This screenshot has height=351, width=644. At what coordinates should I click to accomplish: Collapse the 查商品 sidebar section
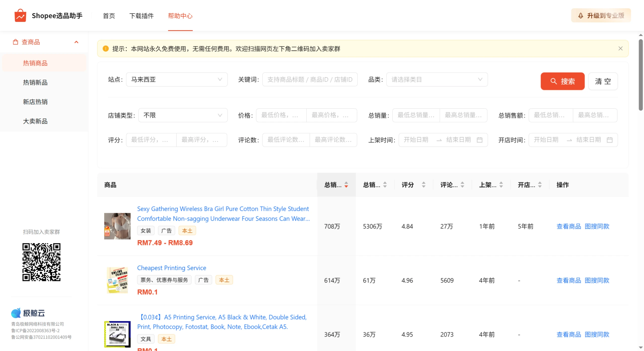pyautogui.click(x=77, y=42)
